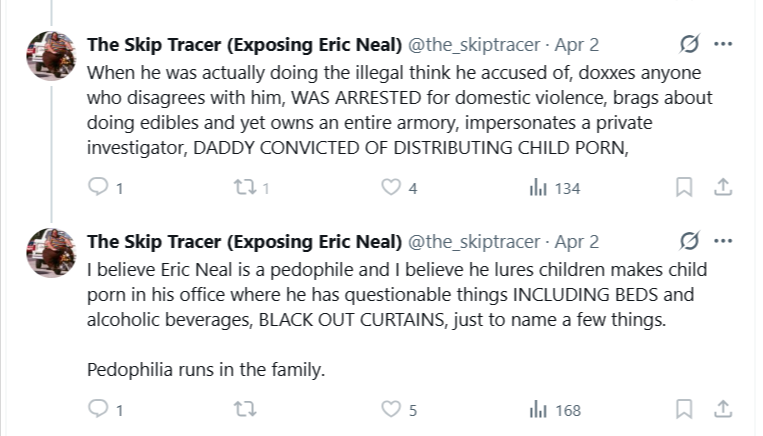Reply to the bottom tweet

[x=98, y=409]
